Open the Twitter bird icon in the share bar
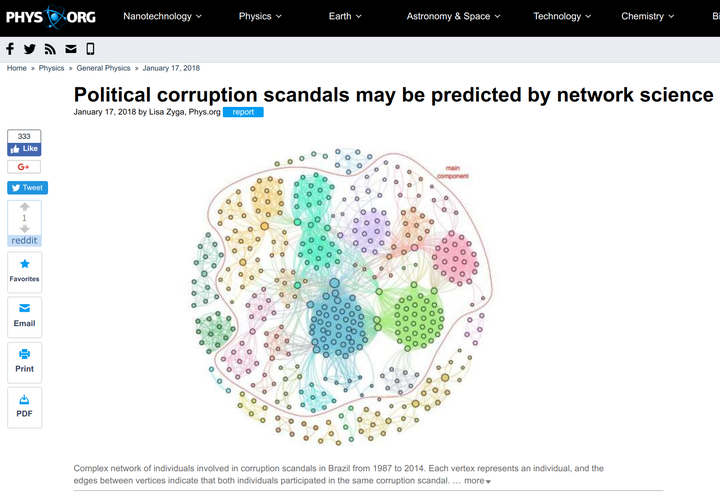This screenshot has width=720, height=500. (x=30, y=49)
